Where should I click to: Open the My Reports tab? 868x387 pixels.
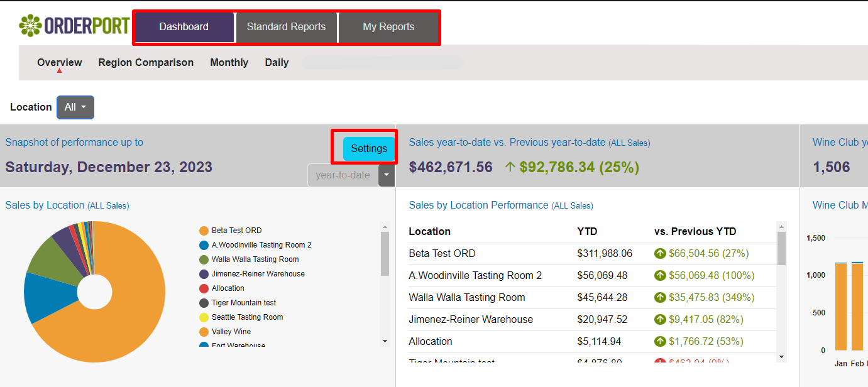[388, 27]
